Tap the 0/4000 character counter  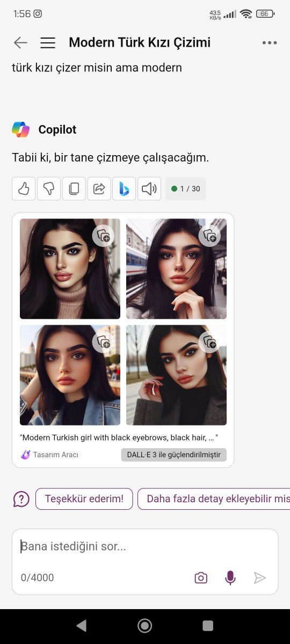pyautogui.click(x=38, y=577)
